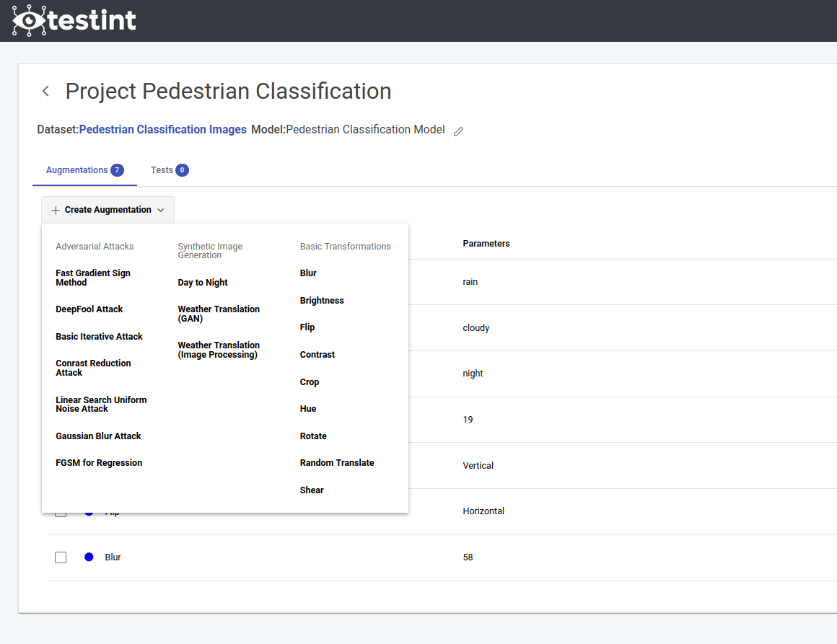Pick Day to Night image generation
The image size is (837, 644).
(203, 283)
